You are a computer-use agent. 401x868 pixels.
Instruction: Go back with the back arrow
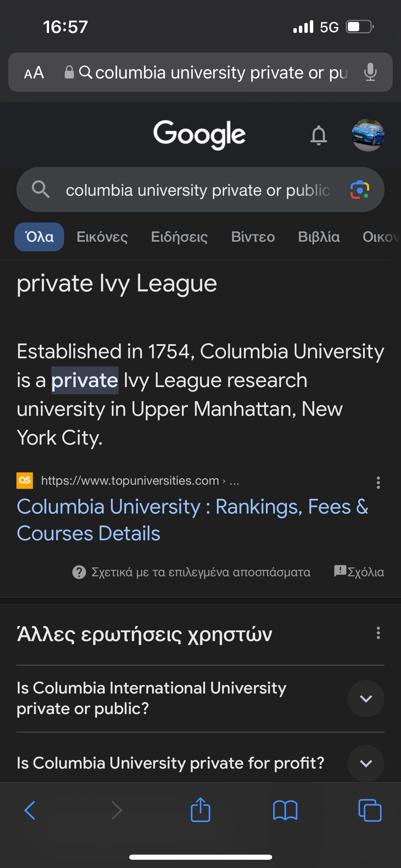(30, 810)
